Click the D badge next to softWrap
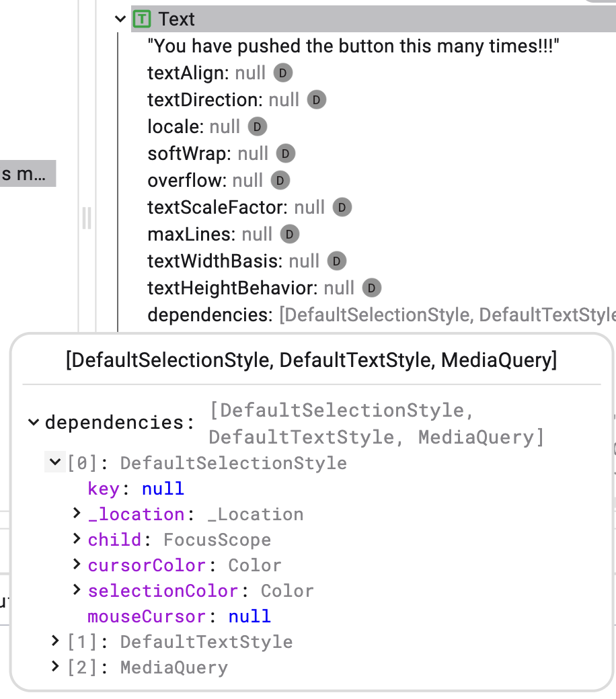The width and height of the screenshot is (616, 699). click(284, 153)
